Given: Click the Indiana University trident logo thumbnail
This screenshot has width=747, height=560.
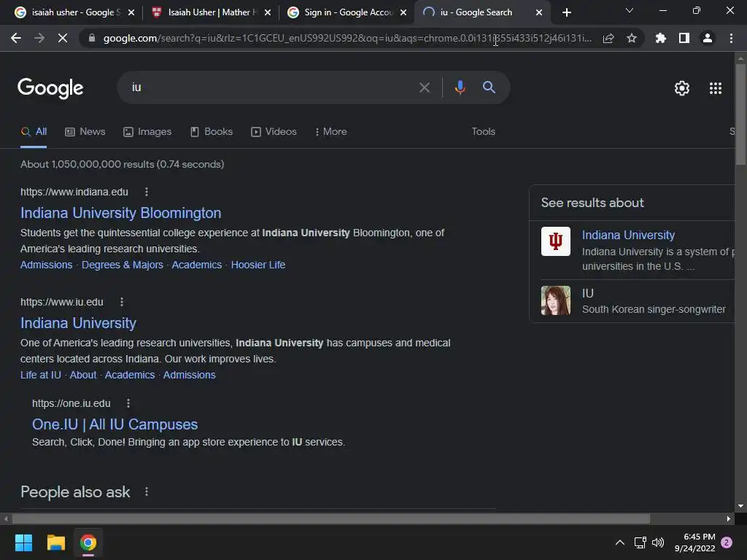Looking at the screenshot, I should tap(555, 241).
